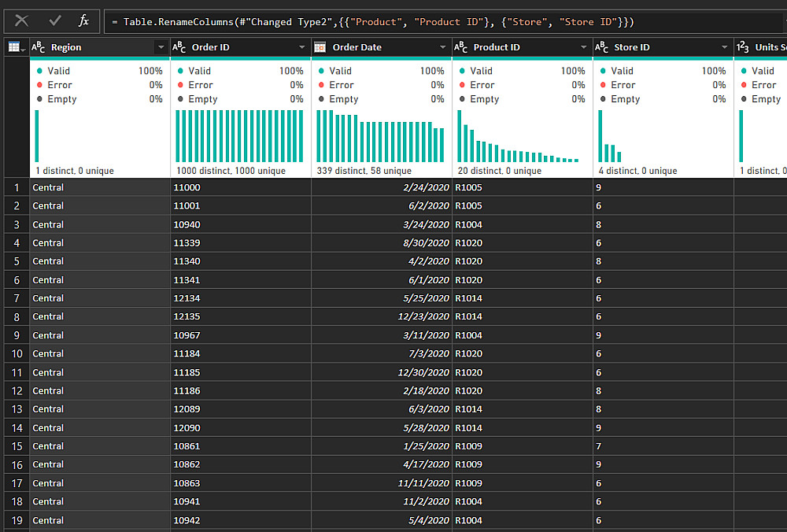
Task: Click Order Date calendar type icon
Action: pos(320,47)
